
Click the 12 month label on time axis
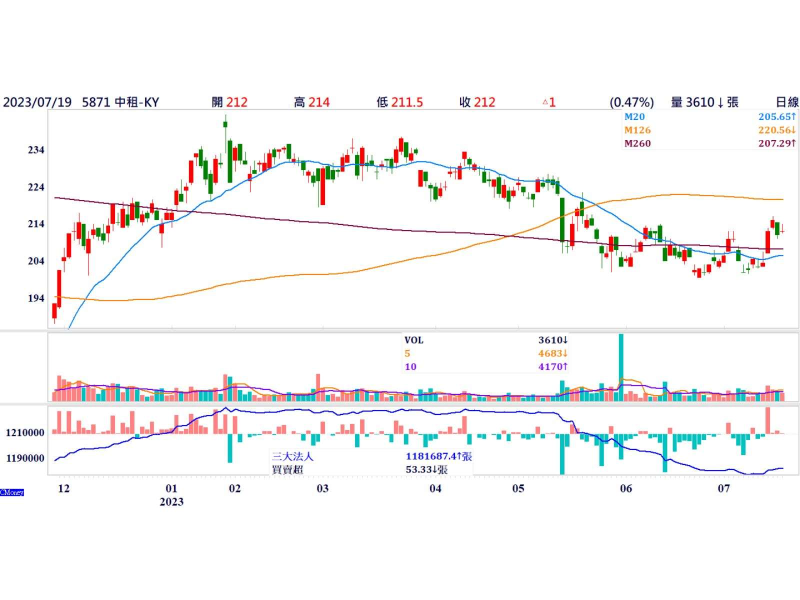pyautogui.click(x=64, y=489)
